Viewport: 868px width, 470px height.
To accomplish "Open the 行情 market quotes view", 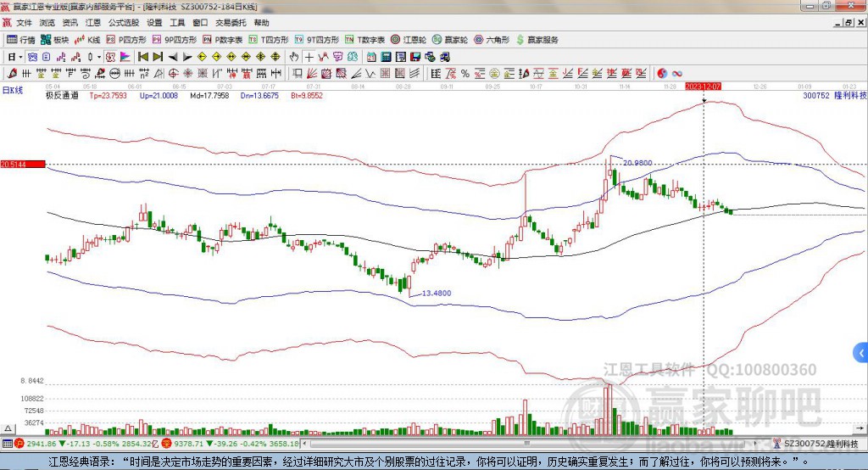I will pos(21,40).
